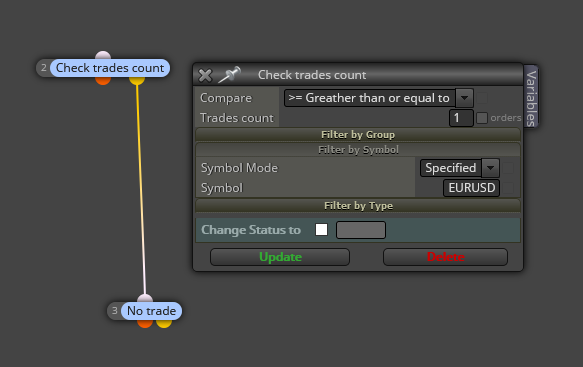This screenshot has height=367, width=583.
Task: Click orange output dot of Check trades count
Action: pos(103,80)
